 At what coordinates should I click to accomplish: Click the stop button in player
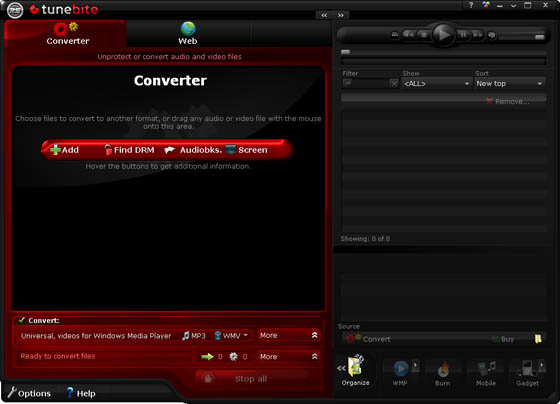pyautogui.click(x=424, y=35)
